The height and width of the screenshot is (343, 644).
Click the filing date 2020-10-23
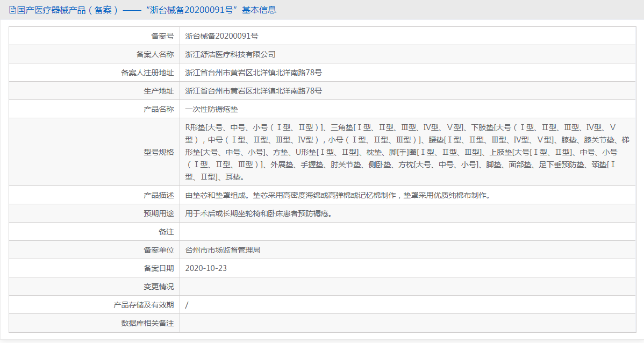206,268
